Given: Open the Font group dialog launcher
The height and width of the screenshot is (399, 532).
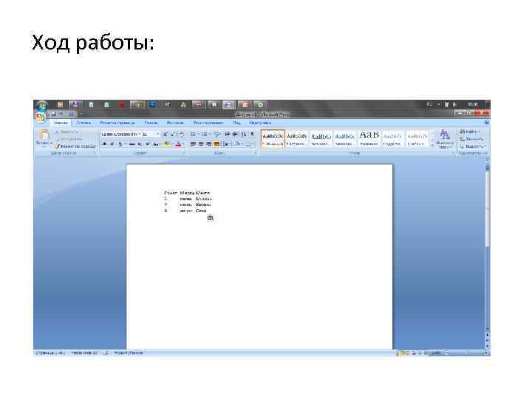Looking at the screenshot, I should 185,154.
